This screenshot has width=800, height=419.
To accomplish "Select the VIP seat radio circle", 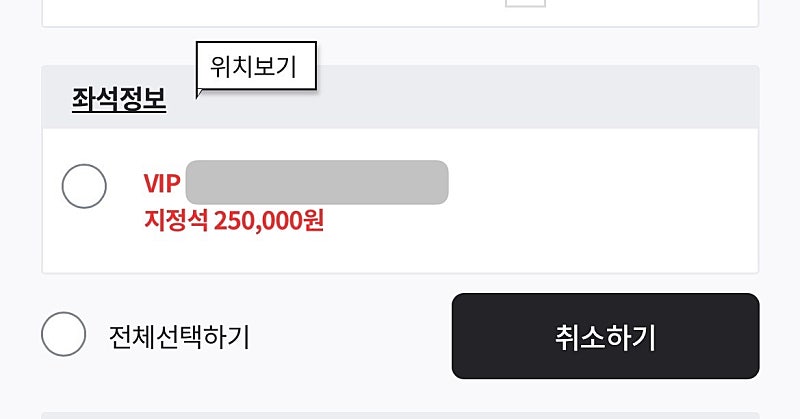I will 84,186.
